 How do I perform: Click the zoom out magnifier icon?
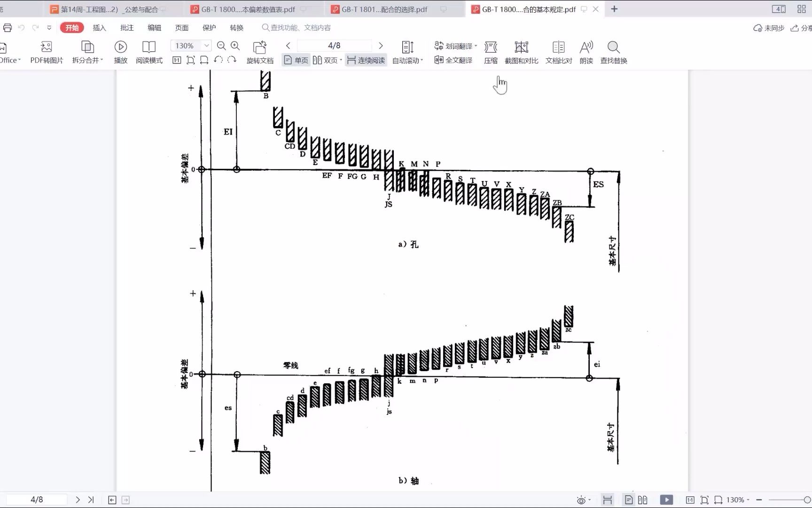[x=221, y=46]
